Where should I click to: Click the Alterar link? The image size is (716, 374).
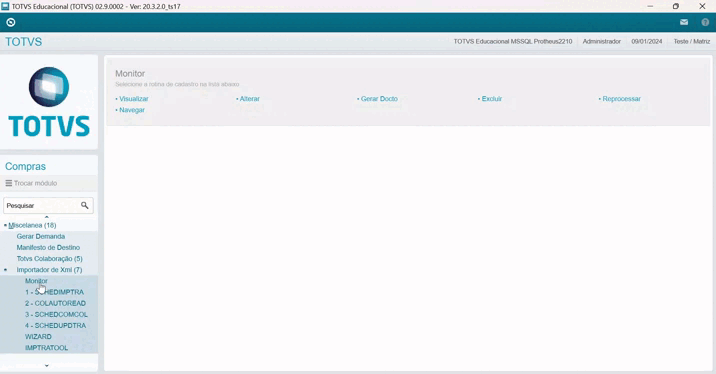coord(249,99)
